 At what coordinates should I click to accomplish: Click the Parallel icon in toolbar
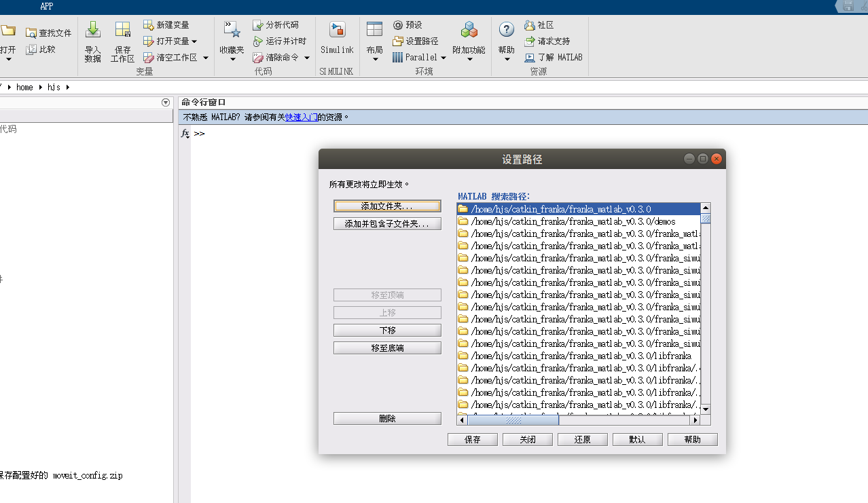(398, 58)
